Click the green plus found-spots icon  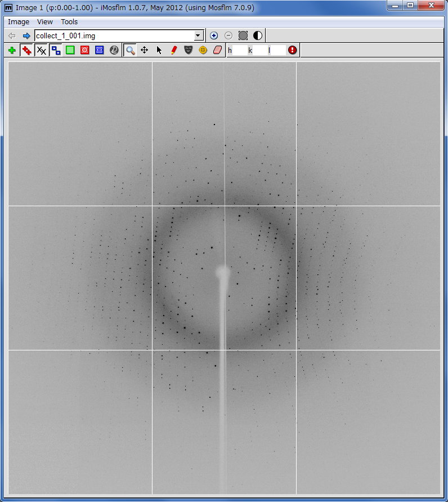pyautogui.click(x=12, y=50)
